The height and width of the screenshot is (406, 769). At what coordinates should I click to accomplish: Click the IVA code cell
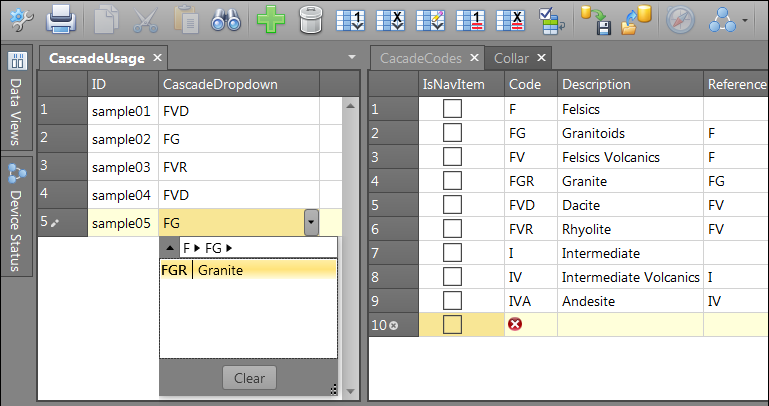click(531, 301)
